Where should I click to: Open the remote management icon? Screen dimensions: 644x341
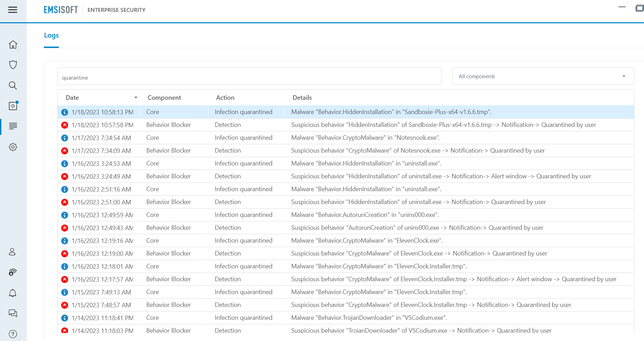click(x=13, y=272)
